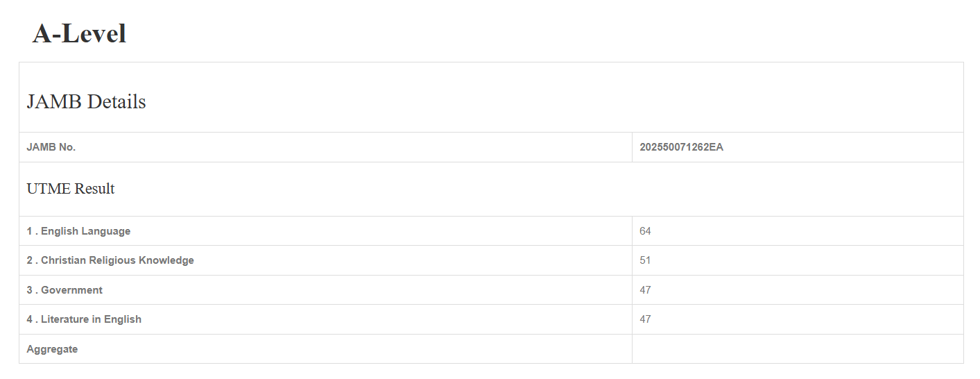The height and width of the screenshot is (379, 980).
Task: Click the JAMB No. field label
Action: tap(51, 147)
